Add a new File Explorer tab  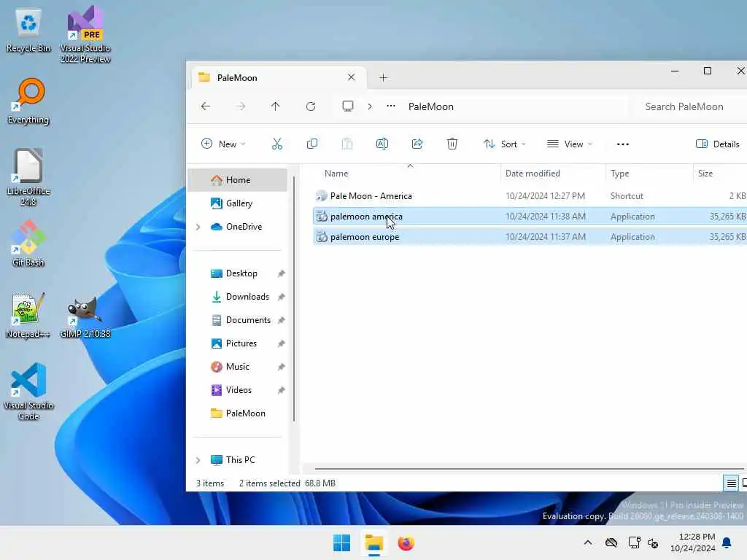pyautogui.click(x=384, y=77)
